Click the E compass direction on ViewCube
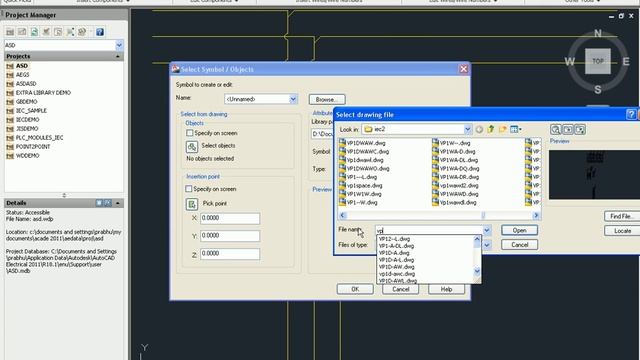This screenshot has height=360, width=640. pyautogui.click(x=626, y=62)
